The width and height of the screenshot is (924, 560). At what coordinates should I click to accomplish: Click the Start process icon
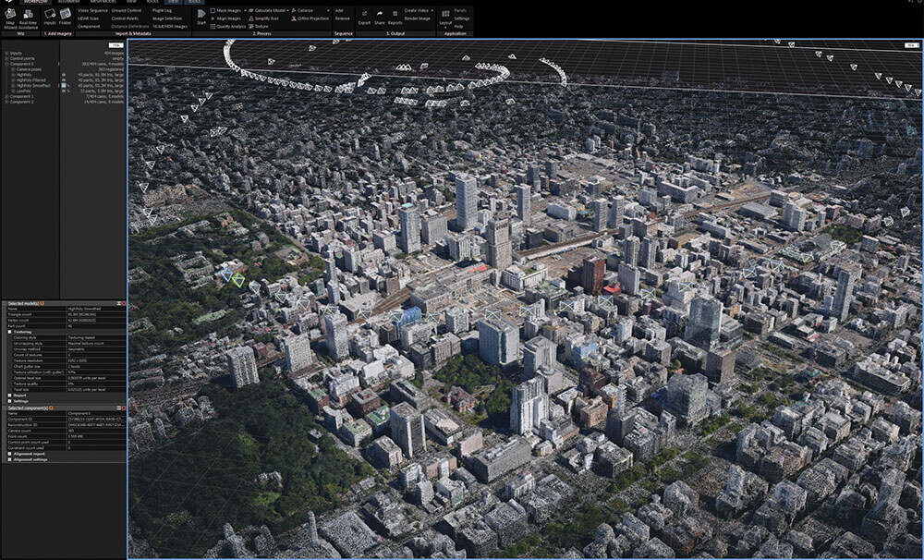pyautogui.click(x=201, y=16)
